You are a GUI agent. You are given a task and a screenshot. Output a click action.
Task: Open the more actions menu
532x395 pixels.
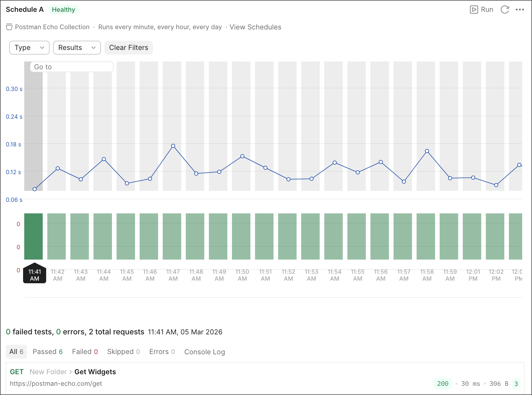(520, 10)
